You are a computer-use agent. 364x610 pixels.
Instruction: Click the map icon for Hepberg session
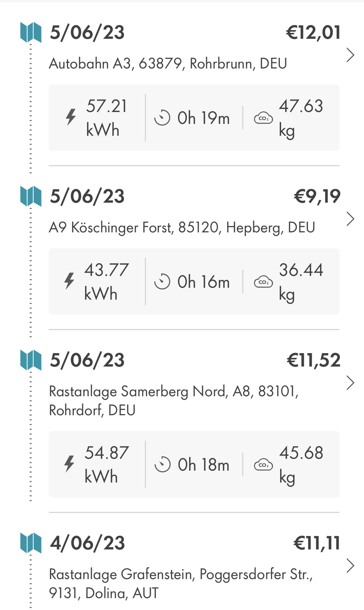point(31,196)
